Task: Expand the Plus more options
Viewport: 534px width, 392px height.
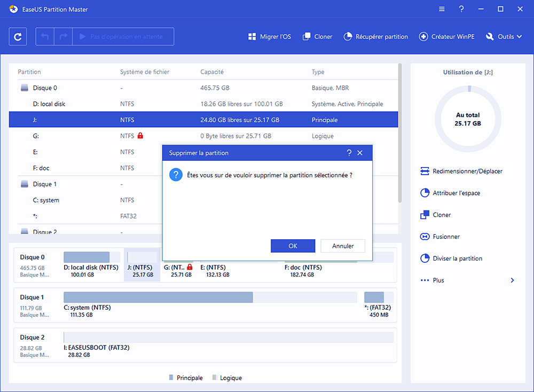Action: (468, 280)
